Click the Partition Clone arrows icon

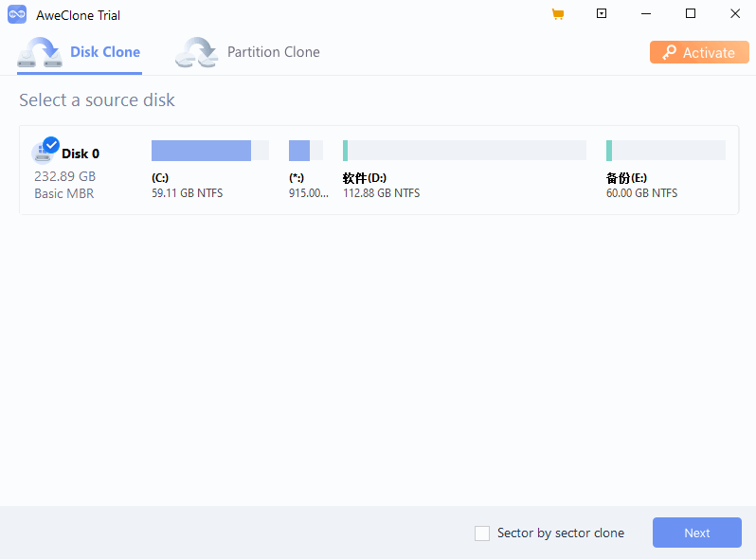(197, 52)
